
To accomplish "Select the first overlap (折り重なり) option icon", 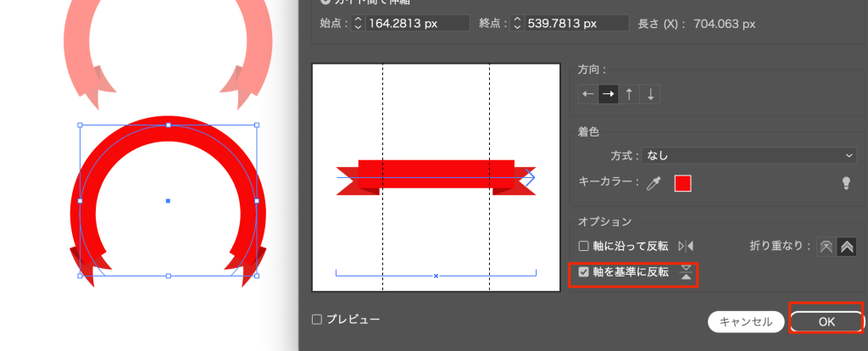I will click(x=826, y=246).
